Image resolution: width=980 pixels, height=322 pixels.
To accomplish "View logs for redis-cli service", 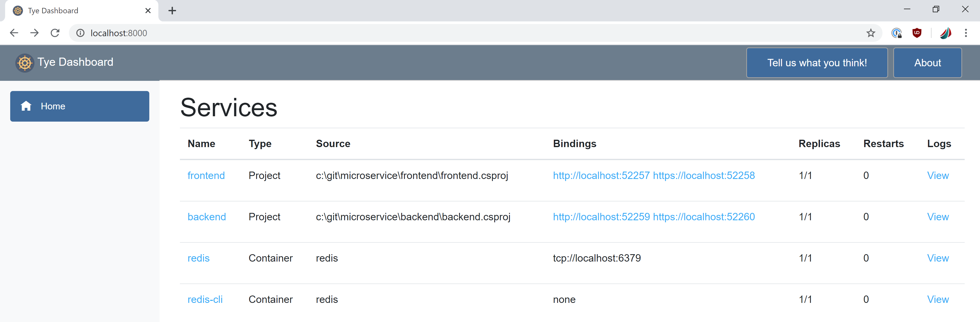I will coord(938,299).
